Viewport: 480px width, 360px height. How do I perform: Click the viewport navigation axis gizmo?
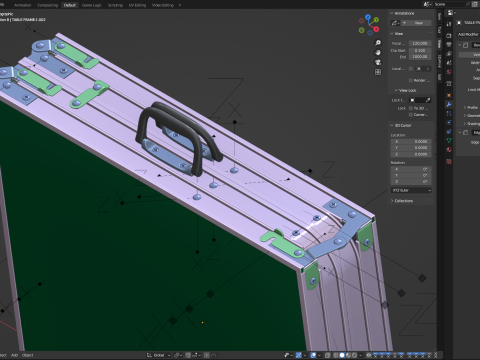pyautogui.click(x=369, y=25)
